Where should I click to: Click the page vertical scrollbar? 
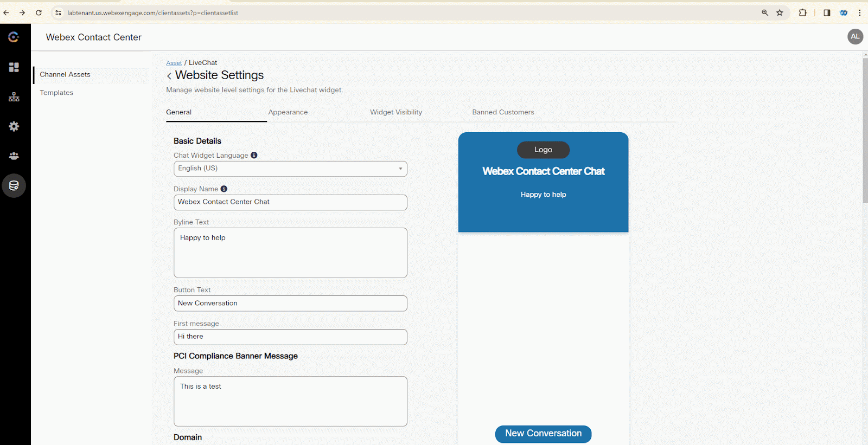tap(865, 130)
